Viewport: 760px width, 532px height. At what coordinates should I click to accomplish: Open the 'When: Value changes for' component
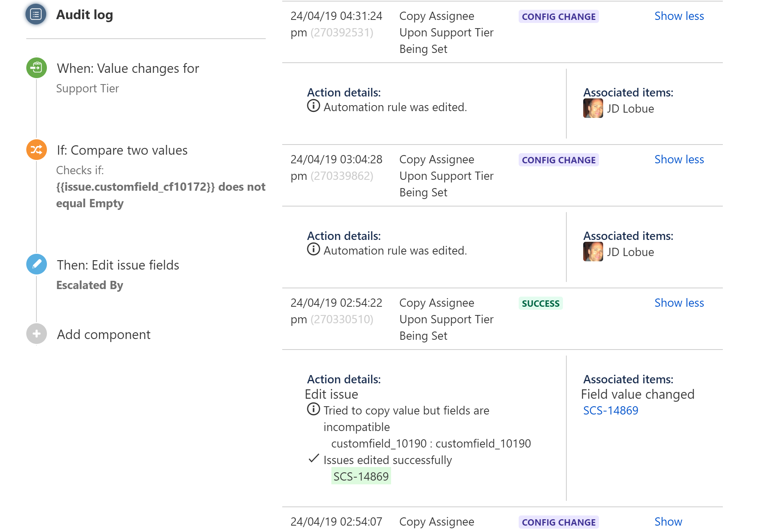[x=128, y=68]
